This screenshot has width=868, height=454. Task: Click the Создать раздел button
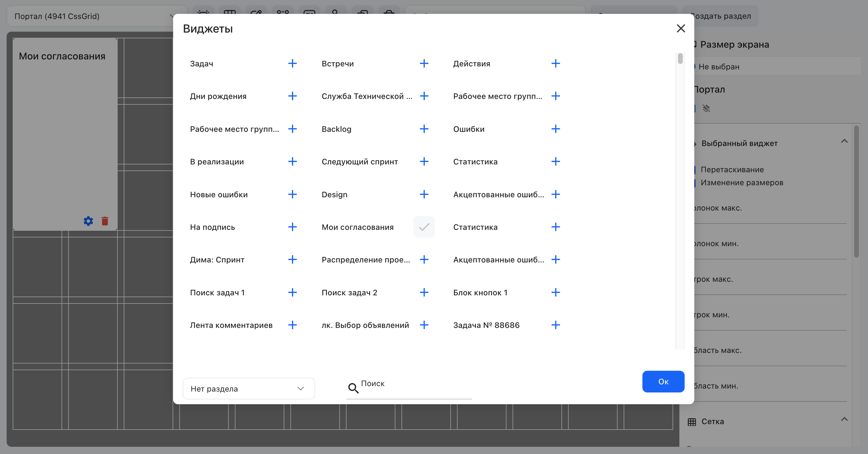point(721,16)
